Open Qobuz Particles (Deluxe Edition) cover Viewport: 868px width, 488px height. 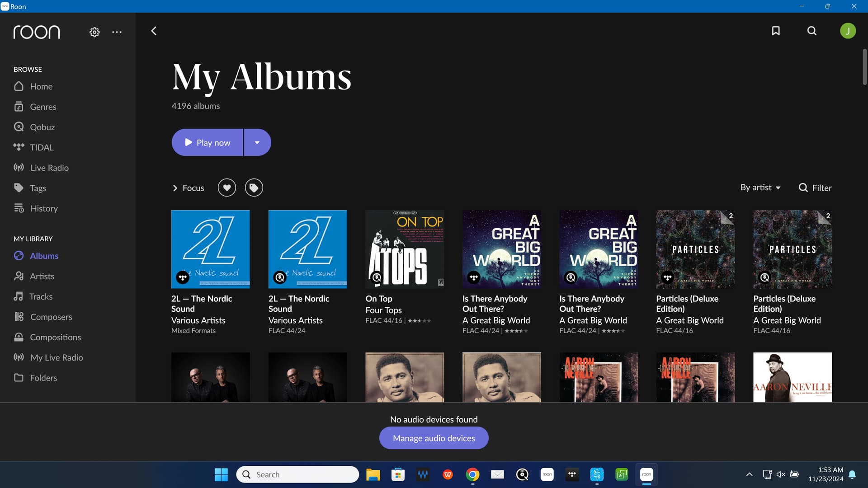tap(793, 249)
